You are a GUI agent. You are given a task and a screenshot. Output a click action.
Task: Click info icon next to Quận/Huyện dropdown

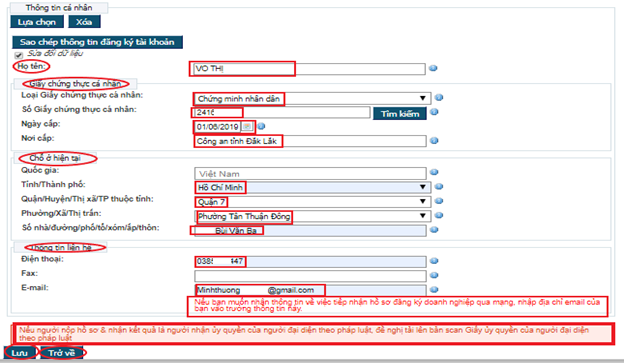click(x=439, y=201)
